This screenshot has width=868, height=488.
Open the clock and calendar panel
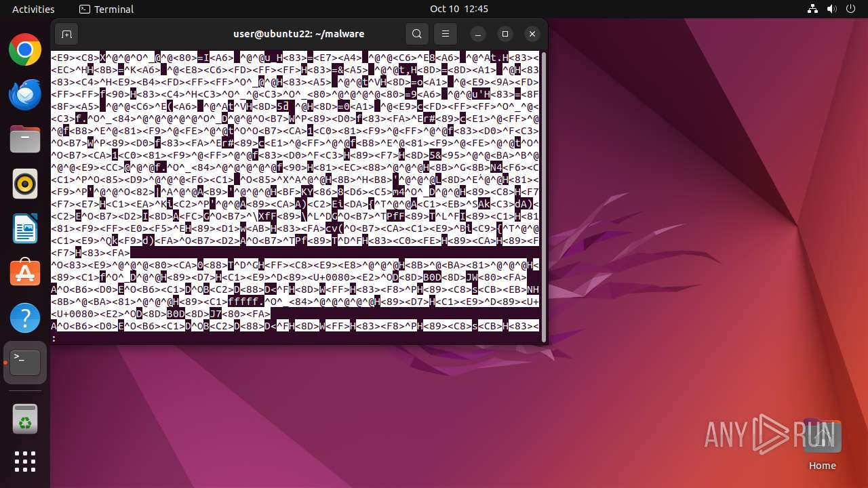459,9
